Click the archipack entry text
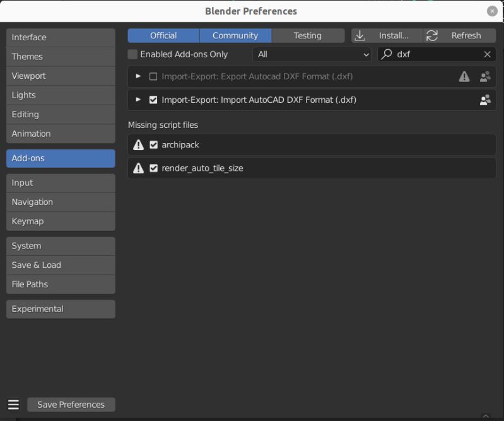This screenshot has height=421, width=504. click(x=180, y=145)
